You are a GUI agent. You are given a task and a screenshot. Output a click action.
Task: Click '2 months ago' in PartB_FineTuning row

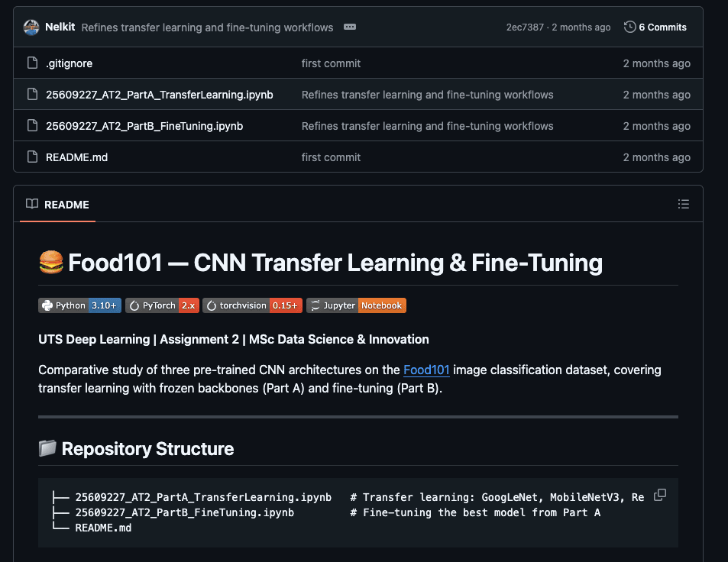tap(656, 126)
